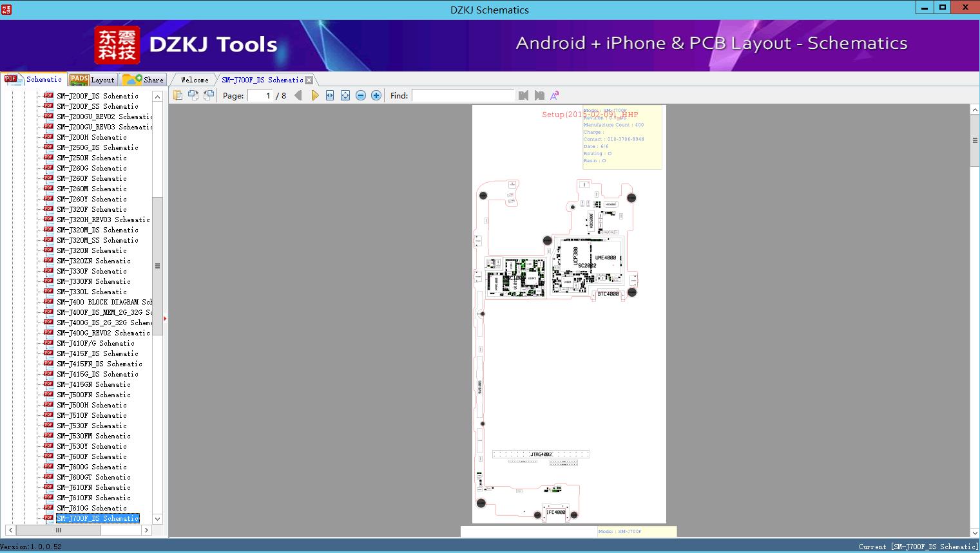Close the SM-J700F_DS Schematic tab

[x=309, y=80]
